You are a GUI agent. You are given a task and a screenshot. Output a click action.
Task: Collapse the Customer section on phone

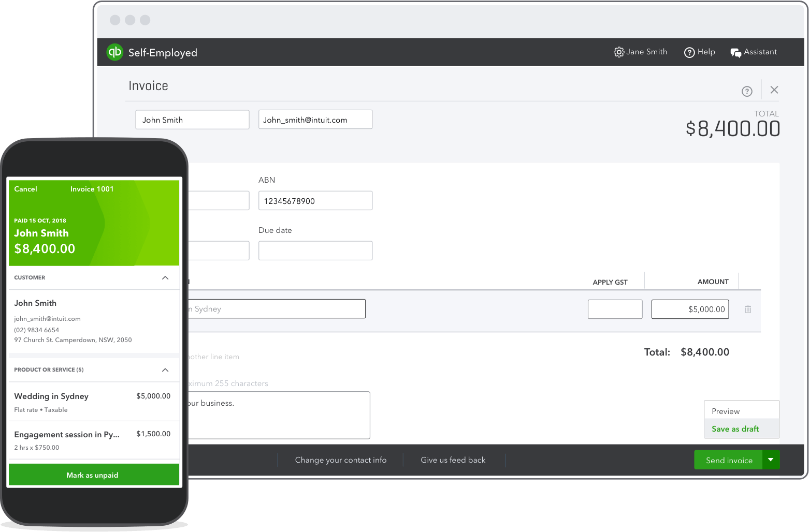point(165,278)
